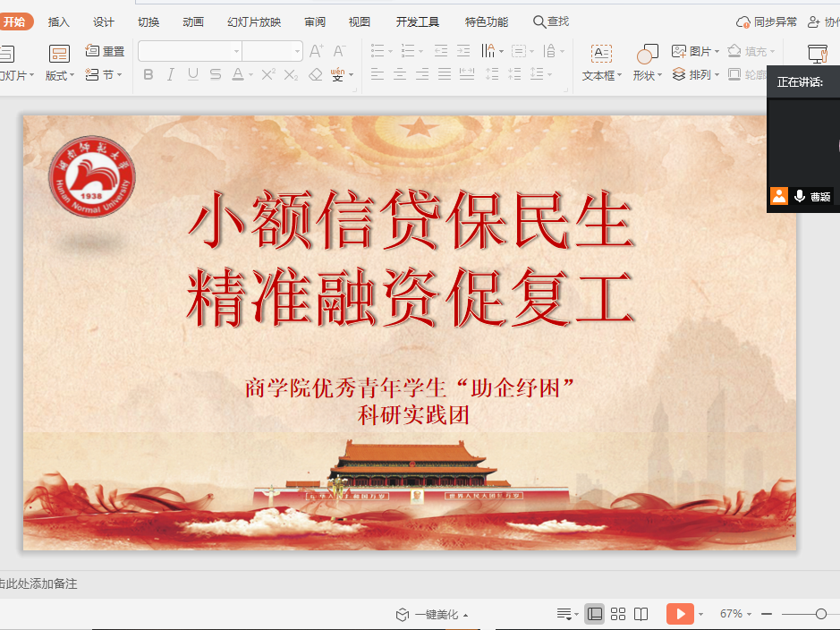This screenshot has height=630, width=840.
Task: Click the 重置 reset slide icon
Action: (105, 51)
